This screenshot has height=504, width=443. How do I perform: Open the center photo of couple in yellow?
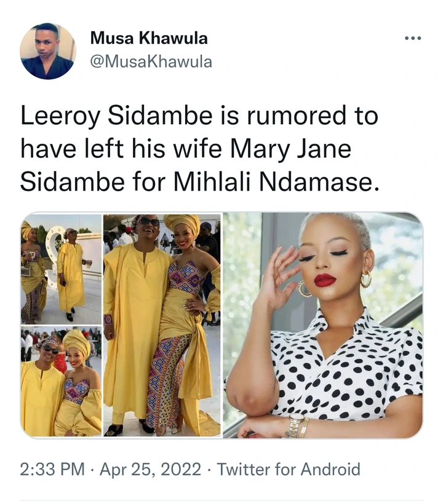click(162, 325)
